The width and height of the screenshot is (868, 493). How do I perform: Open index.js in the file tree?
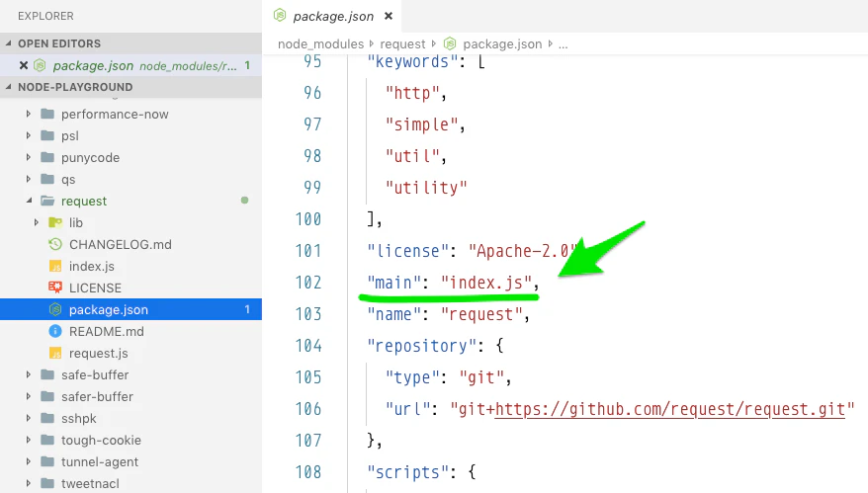91,266
